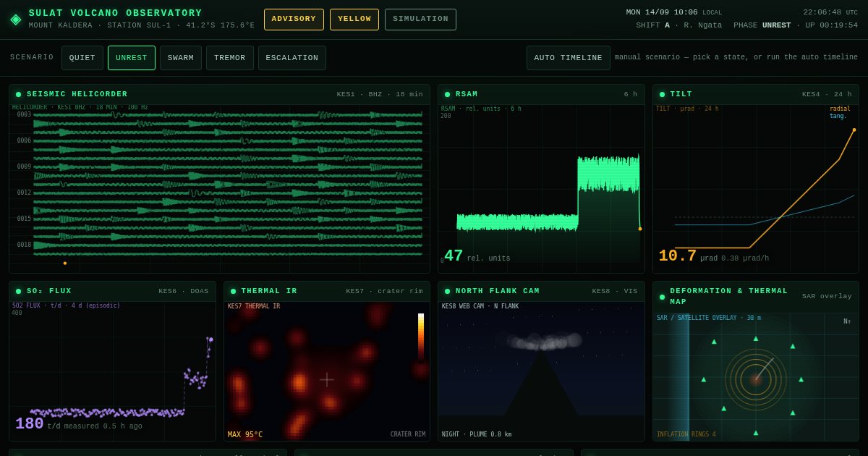Choose the ESCALATION scenario
This screenshot has height=456, width=868.
click(292, 58)
